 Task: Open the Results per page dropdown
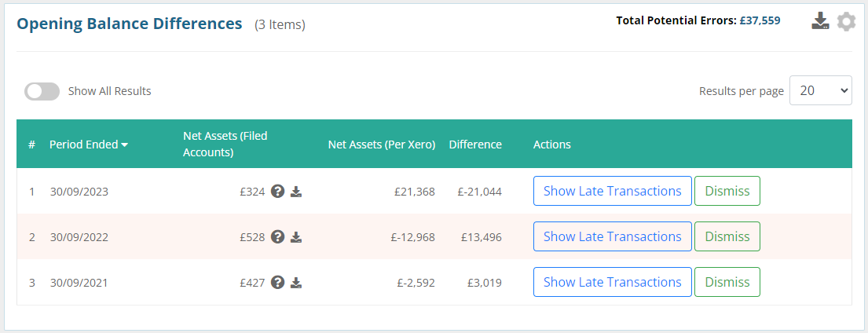pos(820,90)
